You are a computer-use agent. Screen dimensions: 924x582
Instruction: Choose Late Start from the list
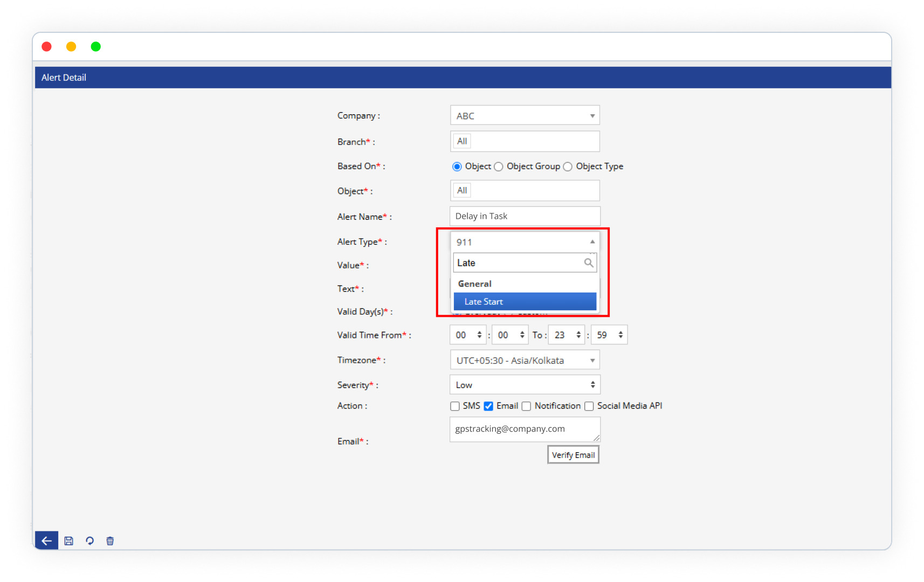(525, 302)
